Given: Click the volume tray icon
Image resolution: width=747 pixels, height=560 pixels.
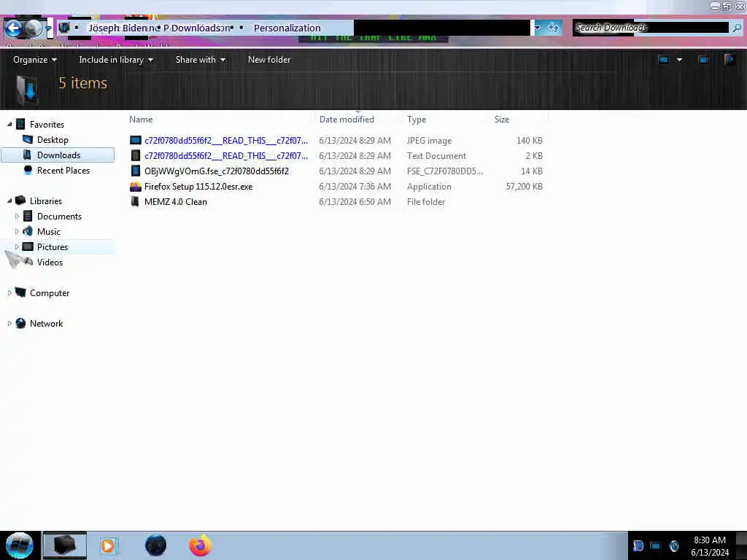Looking at the screenshot, I should pyautogui.click(x=673, y=545).
